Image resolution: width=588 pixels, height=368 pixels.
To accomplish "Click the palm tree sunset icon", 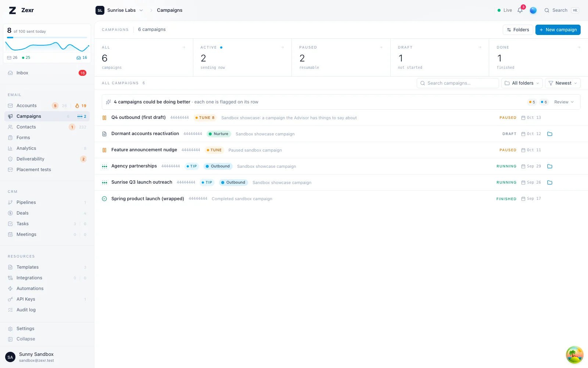I will (x=575, y=355).
